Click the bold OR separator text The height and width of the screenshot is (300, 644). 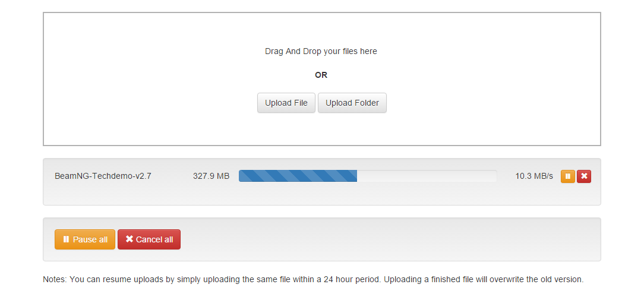(321, 75)
